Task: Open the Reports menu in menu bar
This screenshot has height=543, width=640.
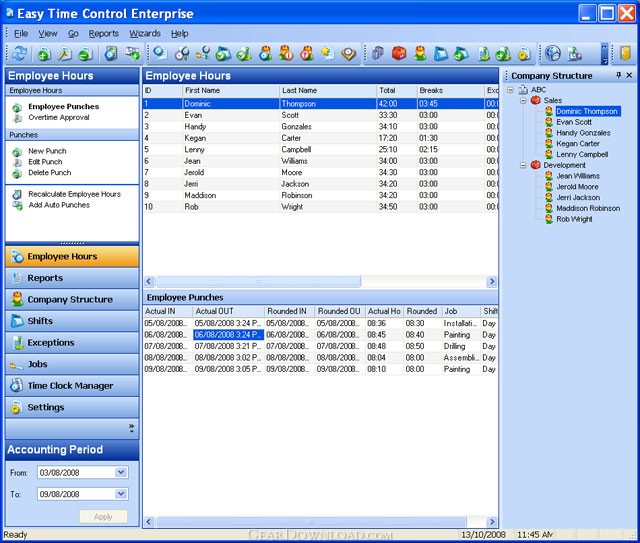Action: [103, 33]
